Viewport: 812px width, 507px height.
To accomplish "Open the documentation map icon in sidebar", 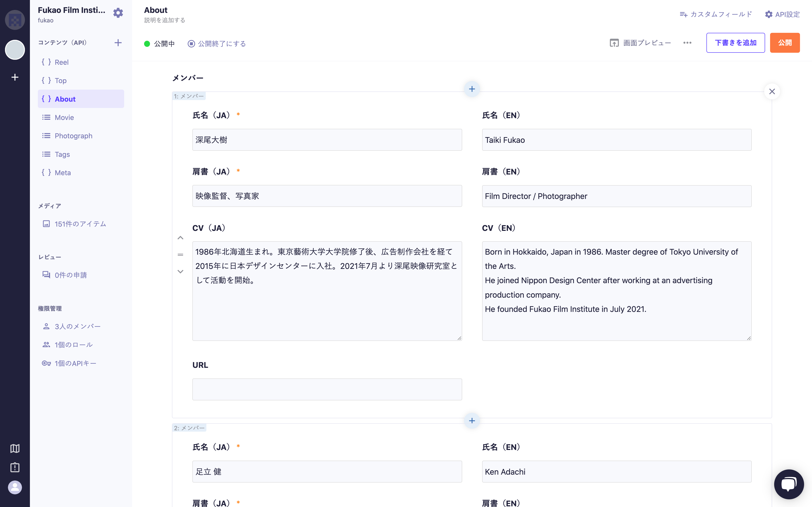I will tap(15, 448).
